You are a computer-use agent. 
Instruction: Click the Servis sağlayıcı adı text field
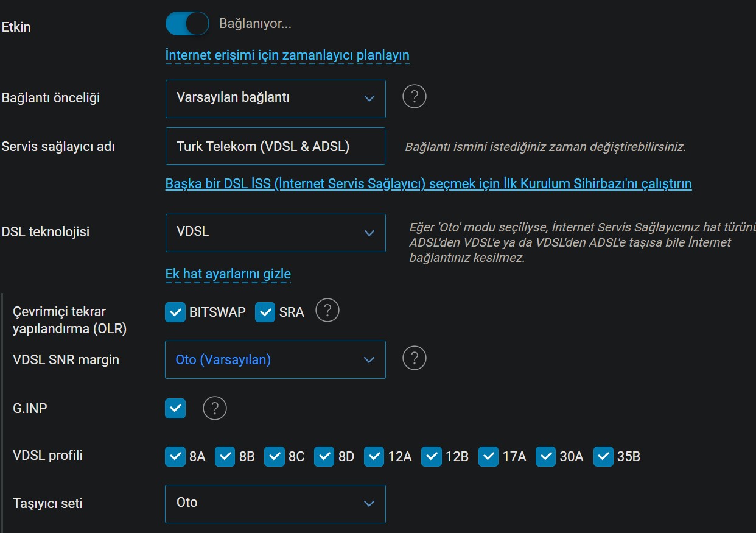tap(276, 146)
